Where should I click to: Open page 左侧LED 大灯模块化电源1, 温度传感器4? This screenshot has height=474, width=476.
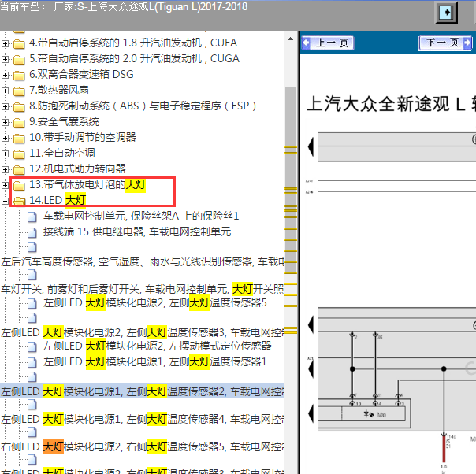point(142,419)
